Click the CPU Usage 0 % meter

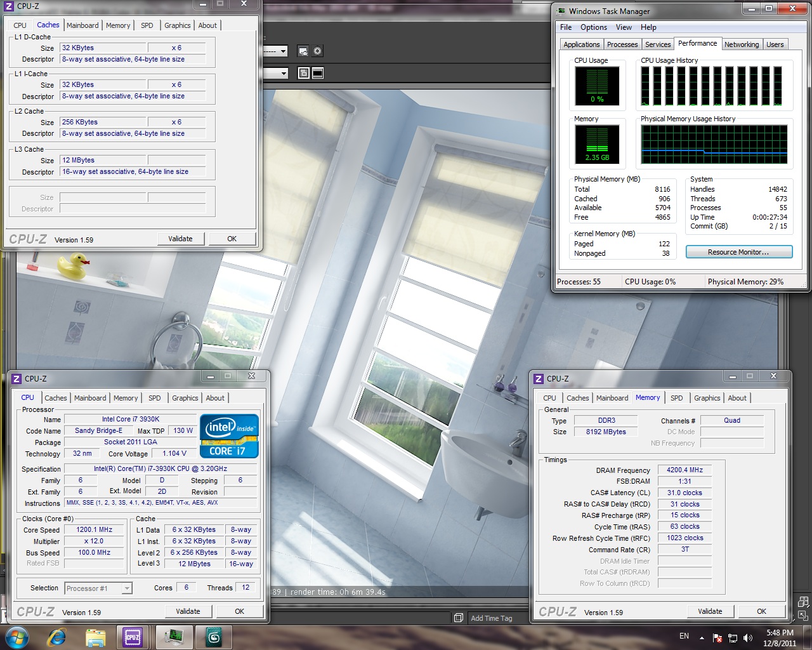coord(597,86)
